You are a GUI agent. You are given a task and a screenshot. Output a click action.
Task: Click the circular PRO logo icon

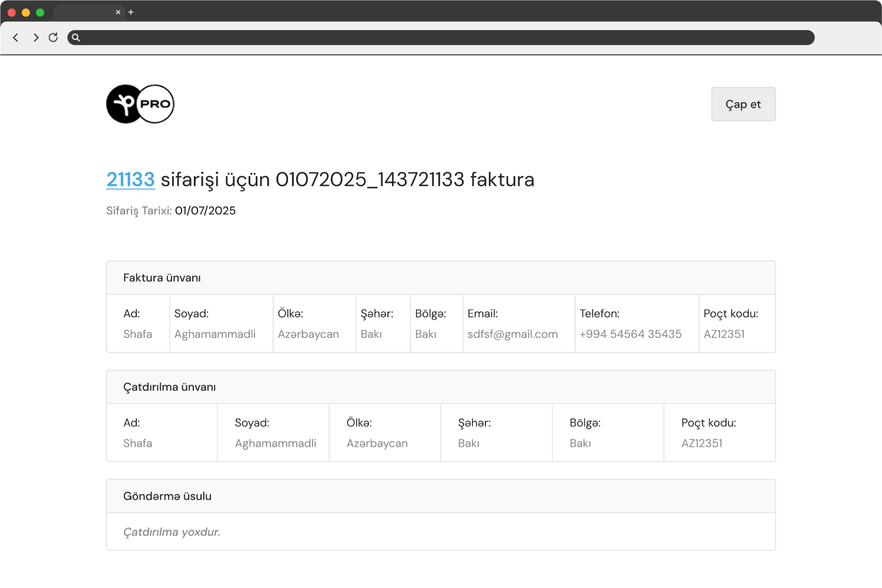[140, 104]
